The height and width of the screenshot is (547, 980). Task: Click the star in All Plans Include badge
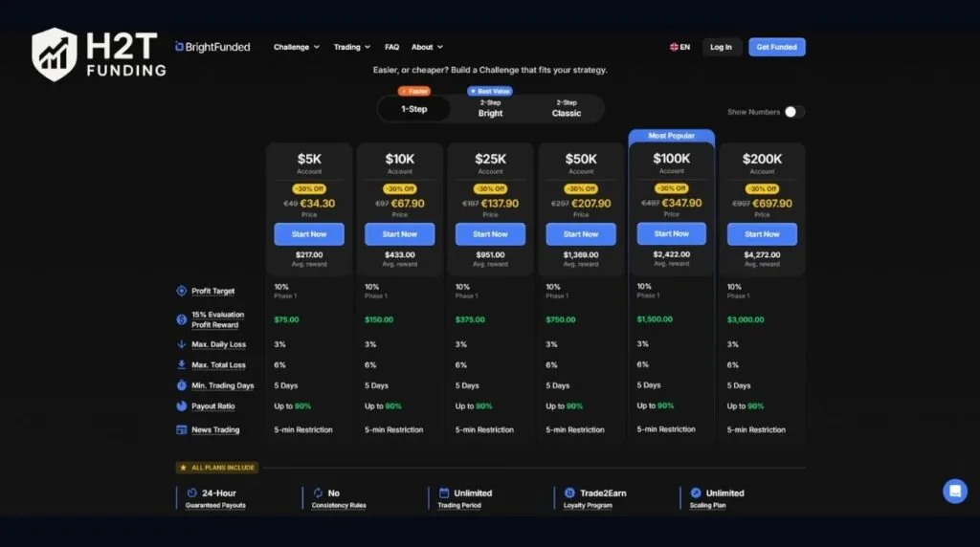(183, 467)
